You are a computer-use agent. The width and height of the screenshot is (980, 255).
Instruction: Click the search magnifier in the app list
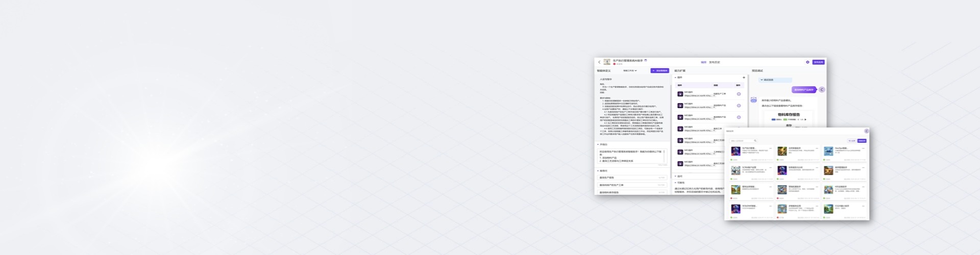tap(755, 141)
